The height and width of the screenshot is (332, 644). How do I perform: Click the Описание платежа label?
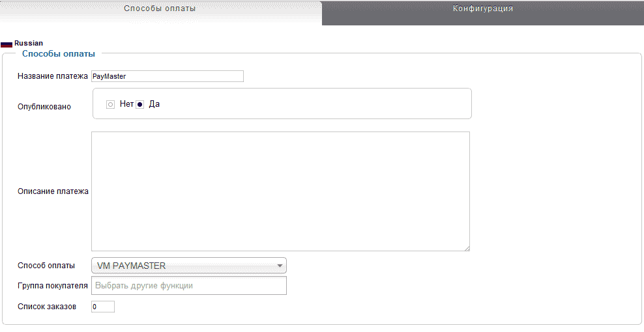click(x=53, y=191)
